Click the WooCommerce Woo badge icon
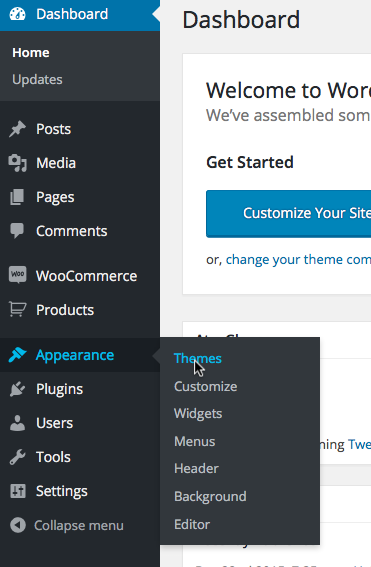Screen dimensions: 371x567 click(17, 275)
